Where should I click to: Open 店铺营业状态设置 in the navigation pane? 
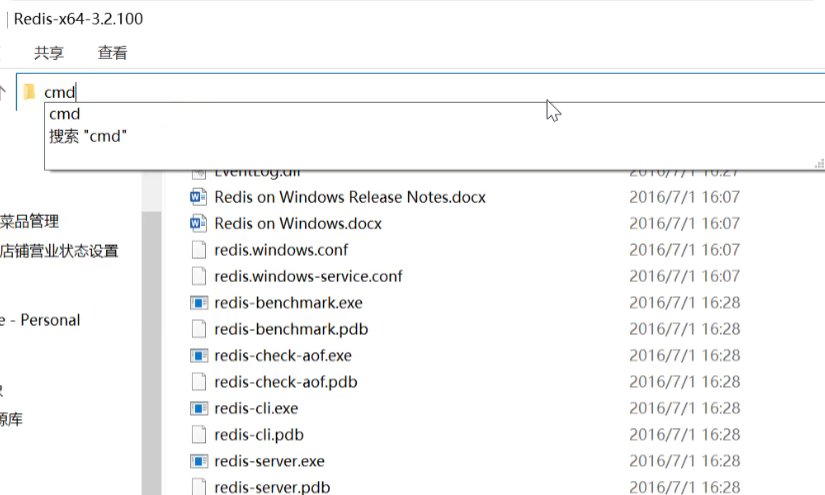59,251
